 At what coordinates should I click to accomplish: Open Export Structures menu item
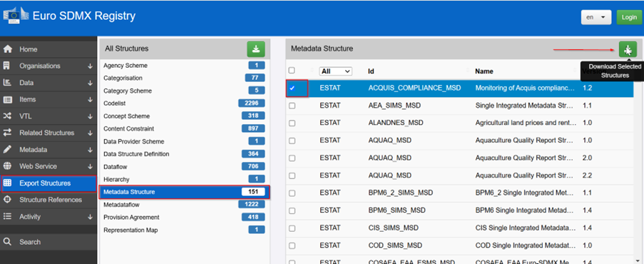(x=48, y=183)
